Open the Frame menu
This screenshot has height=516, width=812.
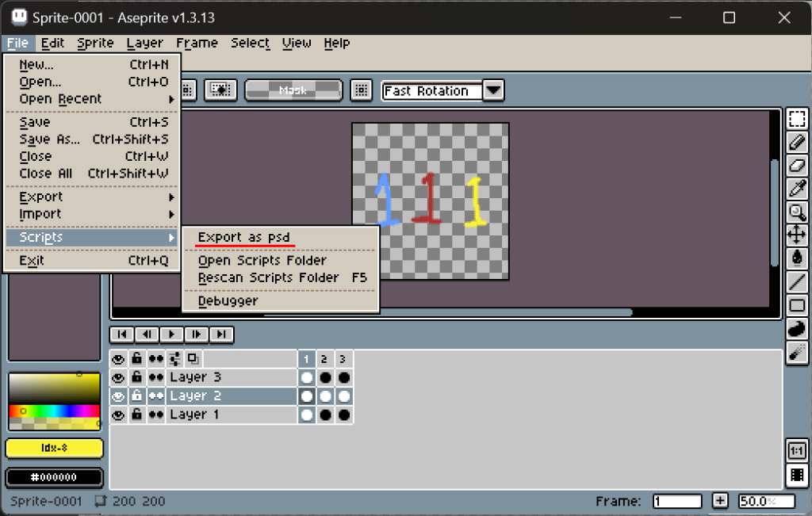[197, 43]
